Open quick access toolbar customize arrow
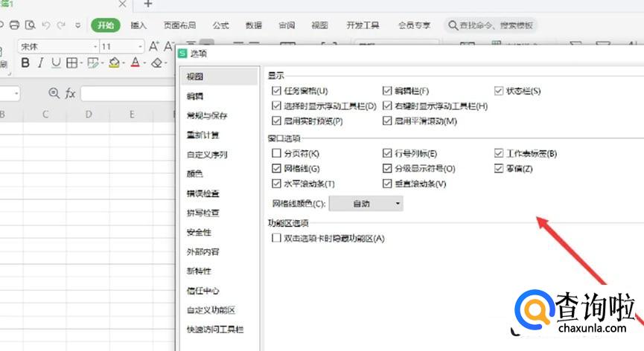The width and height of the screenshot is (644, 351). coord(78,25)
